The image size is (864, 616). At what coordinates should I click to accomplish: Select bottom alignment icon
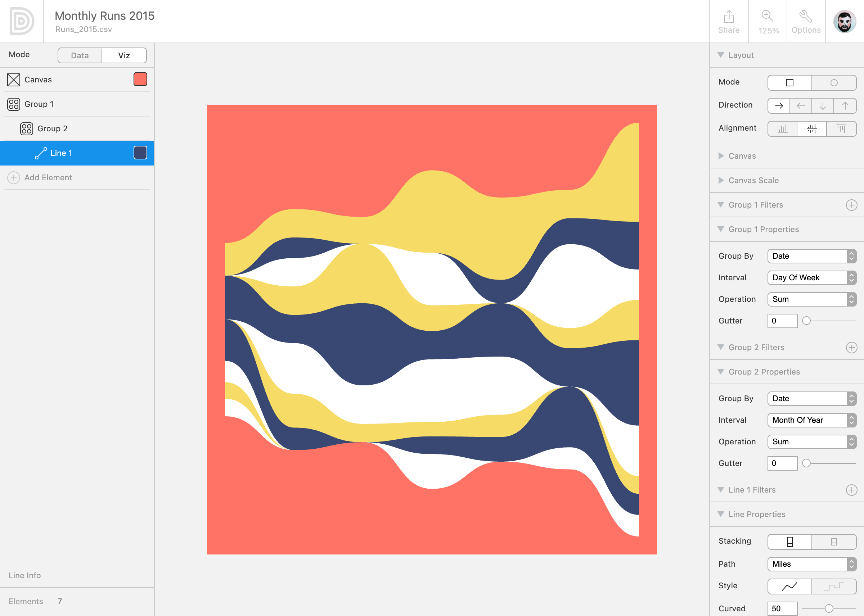coord(782,129)
